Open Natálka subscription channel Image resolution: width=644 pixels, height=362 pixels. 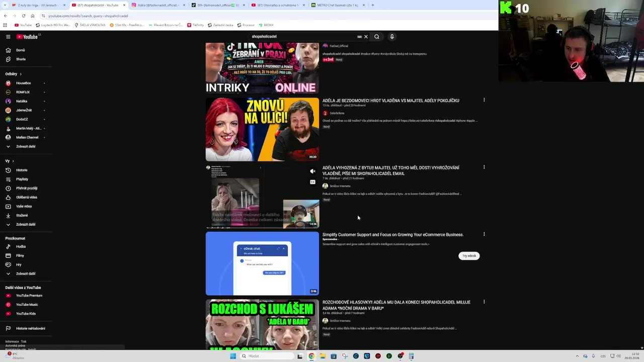21,102
